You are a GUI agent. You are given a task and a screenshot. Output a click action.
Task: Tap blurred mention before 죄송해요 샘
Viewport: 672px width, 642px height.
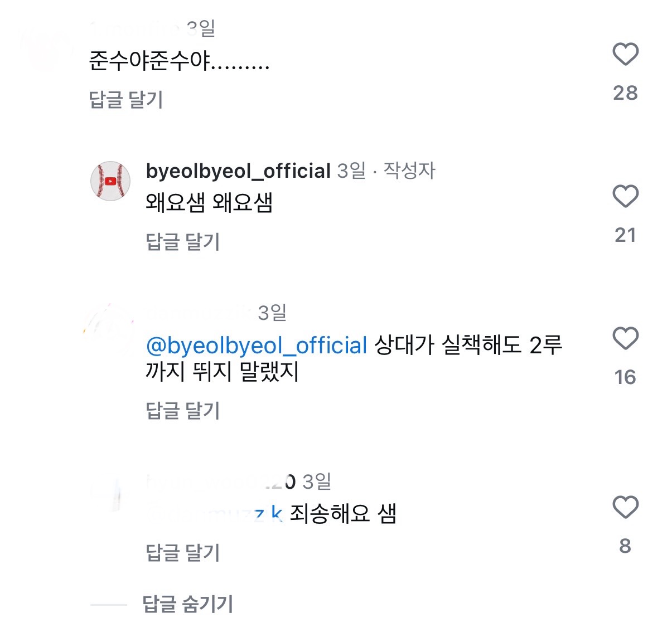[215, 513]
